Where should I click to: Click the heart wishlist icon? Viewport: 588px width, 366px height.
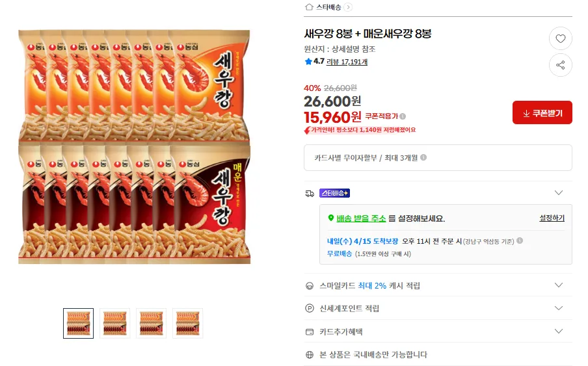point(560,39)
